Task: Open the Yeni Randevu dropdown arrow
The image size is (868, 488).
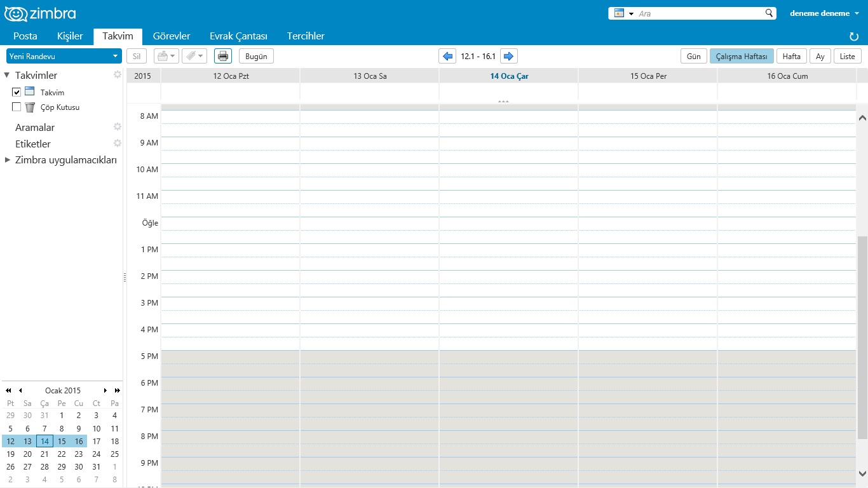Action: point(116,56)
